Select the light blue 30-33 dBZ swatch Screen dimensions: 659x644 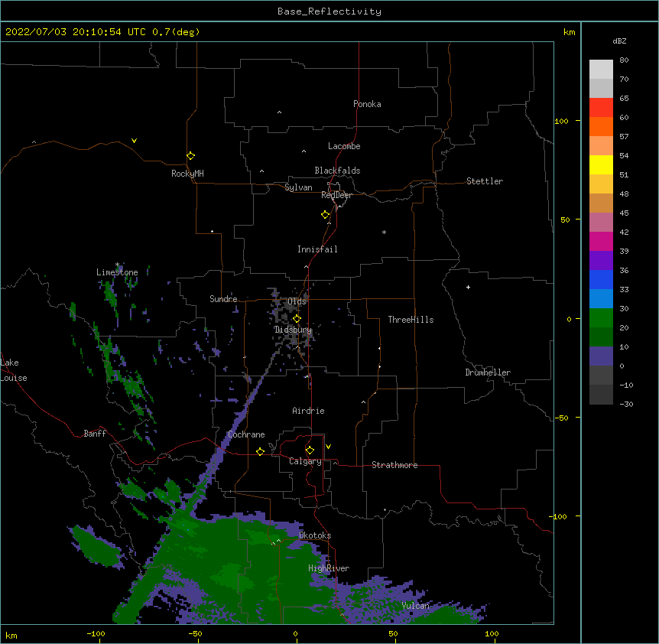(601, 299)
